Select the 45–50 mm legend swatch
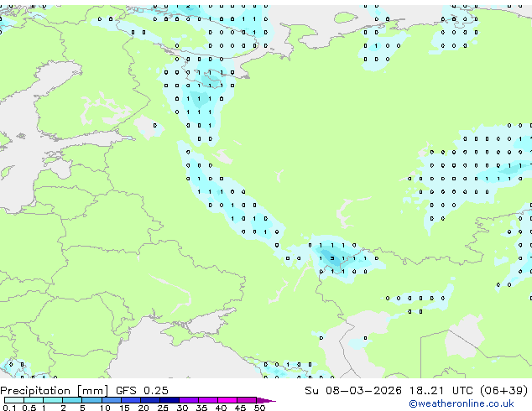Screen dimensions: 532x411 pos(247,400)
